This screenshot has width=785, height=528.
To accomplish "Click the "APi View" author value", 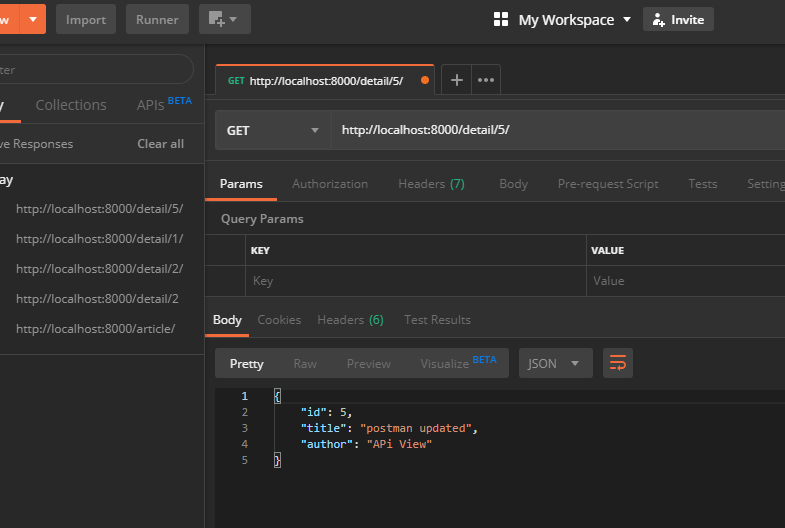I will pos(399,444).
